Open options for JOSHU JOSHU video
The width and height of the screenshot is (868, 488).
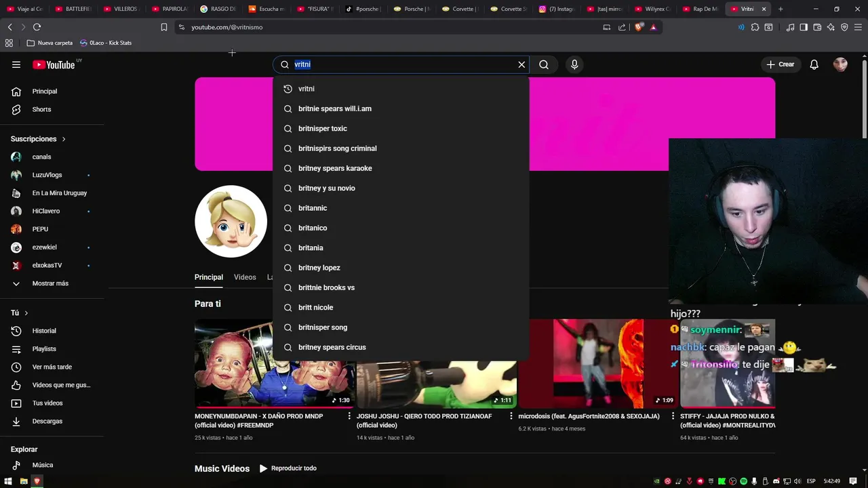[x=511, y=416]
